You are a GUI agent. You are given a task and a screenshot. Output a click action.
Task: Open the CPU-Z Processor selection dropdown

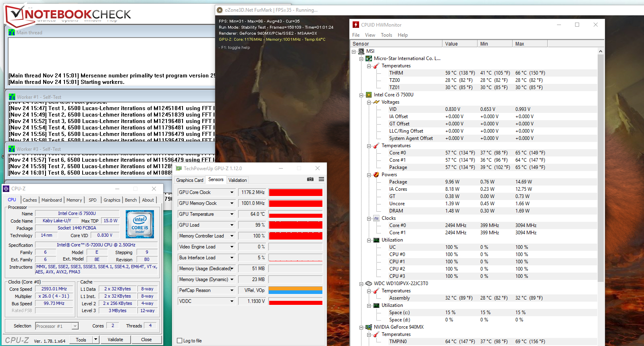pyautogui.click(x=75, y=326)
